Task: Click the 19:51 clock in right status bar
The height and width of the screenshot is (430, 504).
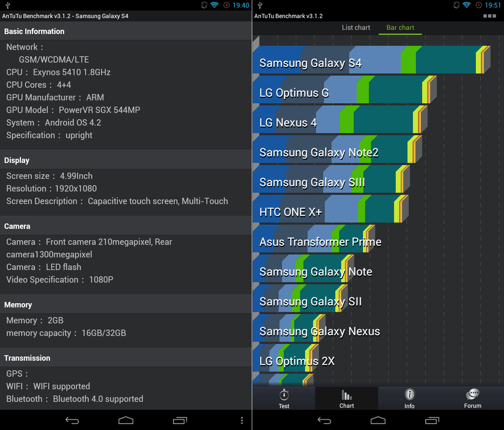Action: 493,5
